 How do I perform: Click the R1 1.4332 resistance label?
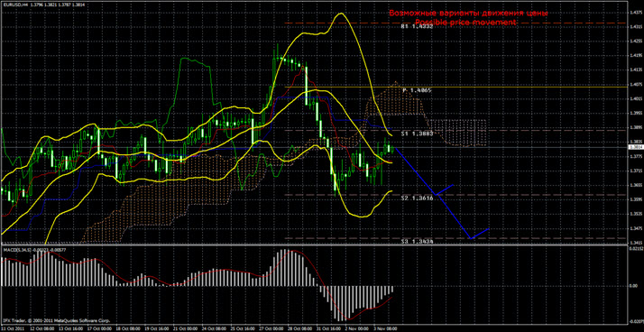pyautogui.click(x=417, y=26)
